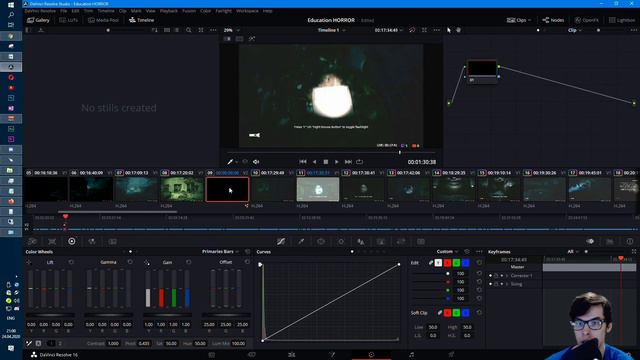Open the Curves palette icon
This screenshot has height=360, width=640.
tap(281, 242)
